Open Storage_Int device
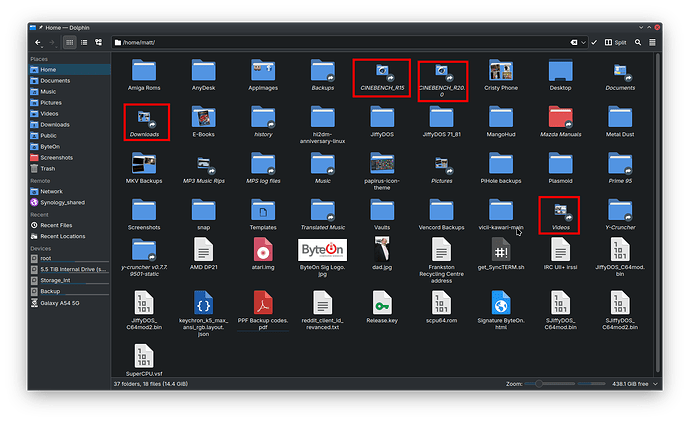 70,280
